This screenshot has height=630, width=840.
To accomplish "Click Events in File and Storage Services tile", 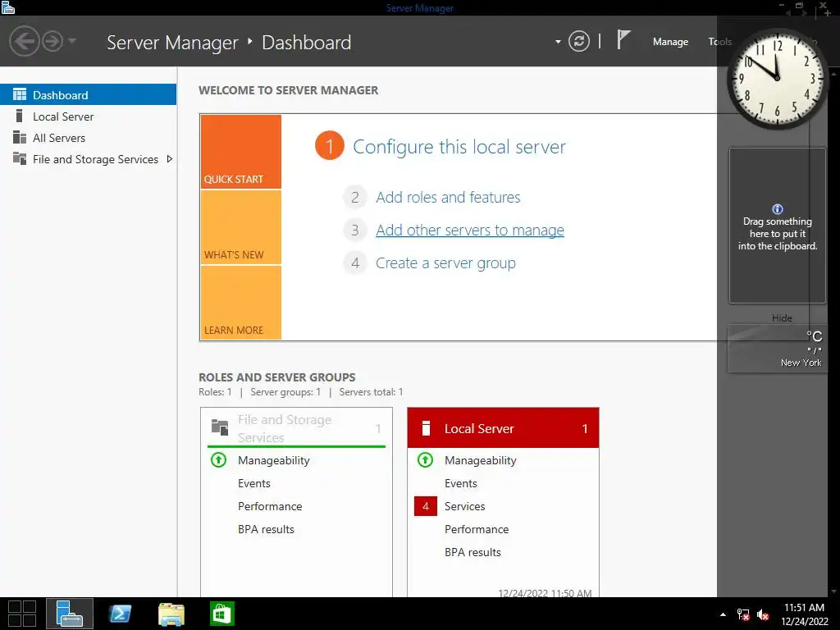I will tap(254, 483).
